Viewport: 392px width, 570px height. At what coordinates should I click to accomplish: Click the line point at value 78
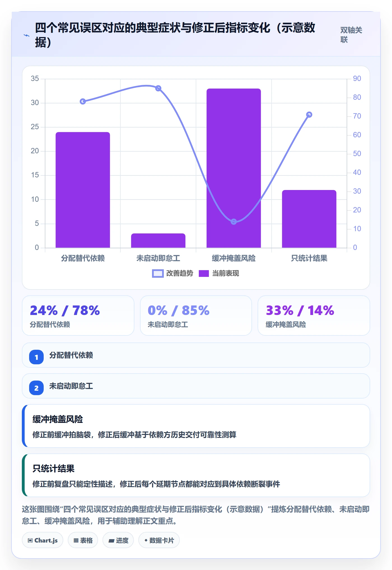pyautogui.click(x=83, y=101)
